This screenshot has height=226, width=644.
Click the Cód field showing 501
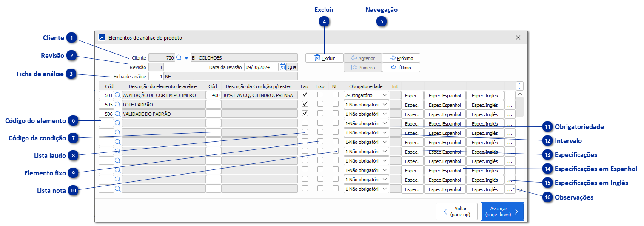[106, 95]
